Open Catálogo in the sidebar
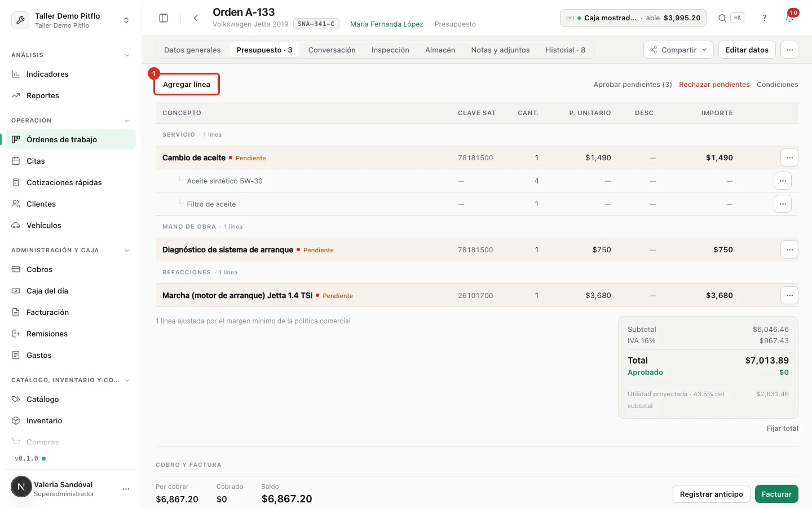The image size is (812, 508). [70, 399]
